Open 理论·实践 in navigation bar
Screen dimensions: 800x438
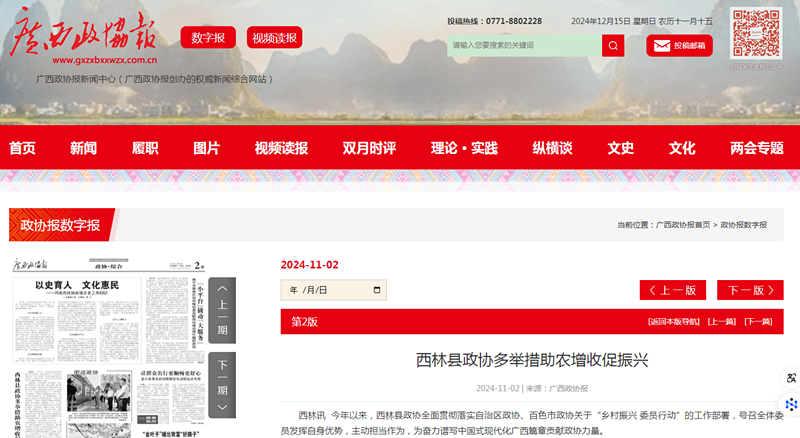(x=464, y=148)
